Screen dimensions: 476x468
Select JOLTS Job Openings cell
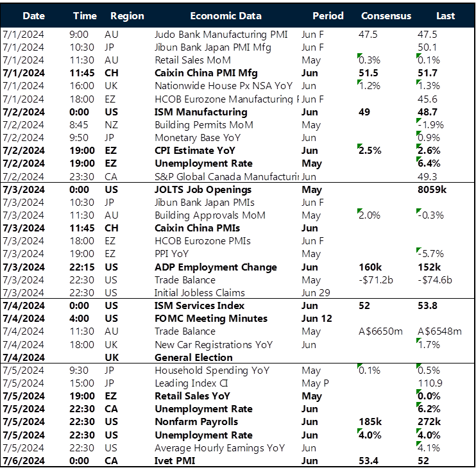click(x=203, y=190)
